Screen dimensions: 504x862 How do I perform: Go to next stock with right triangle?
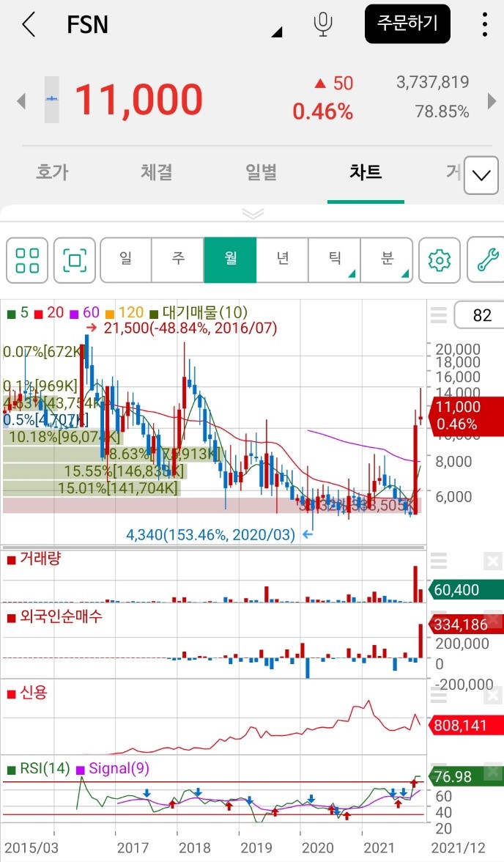point(492,100)
